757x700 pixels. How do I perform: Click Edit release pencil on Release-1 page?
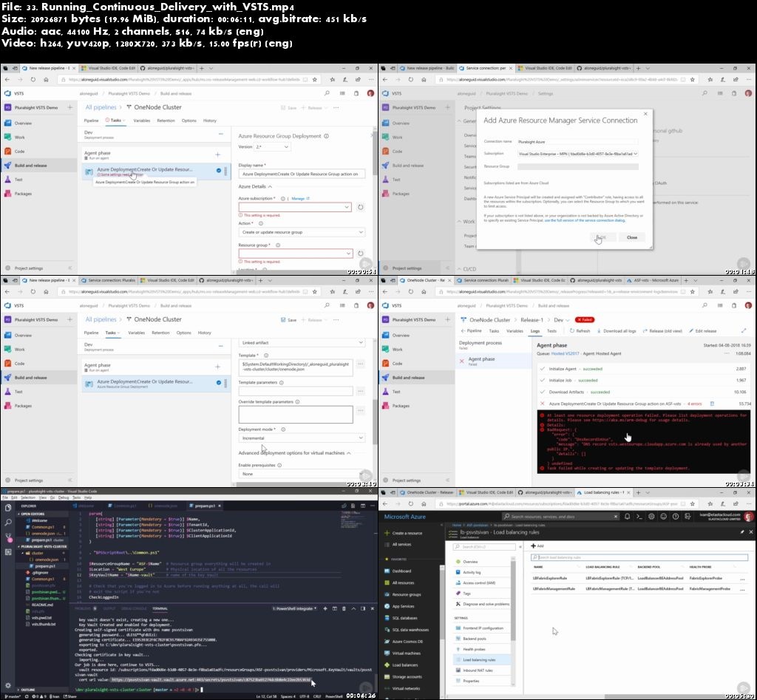click(x=702, y=330)
